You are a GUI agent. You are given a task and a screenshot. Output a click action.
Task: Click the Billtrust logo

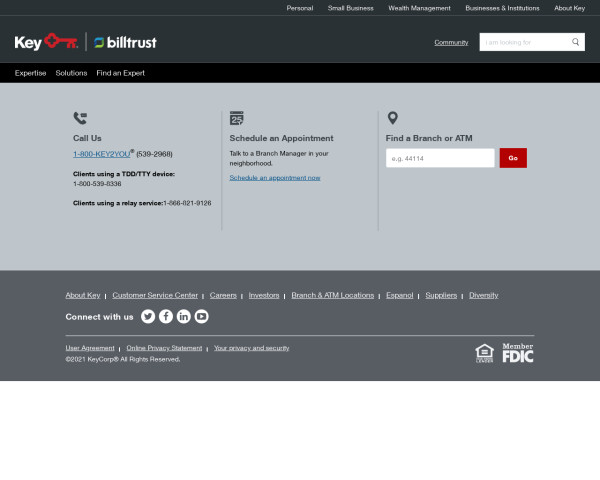[x=125, y=42]
